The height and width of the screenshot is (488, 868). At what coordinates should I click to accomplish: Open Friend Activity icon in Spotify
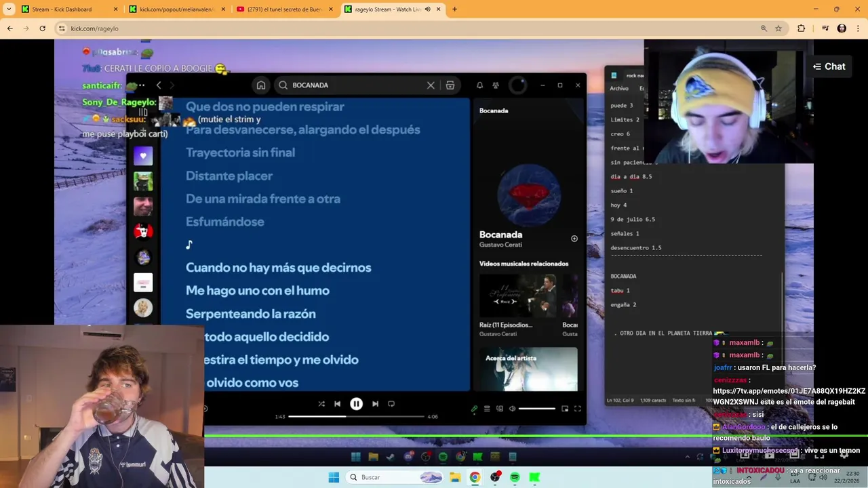496,85
